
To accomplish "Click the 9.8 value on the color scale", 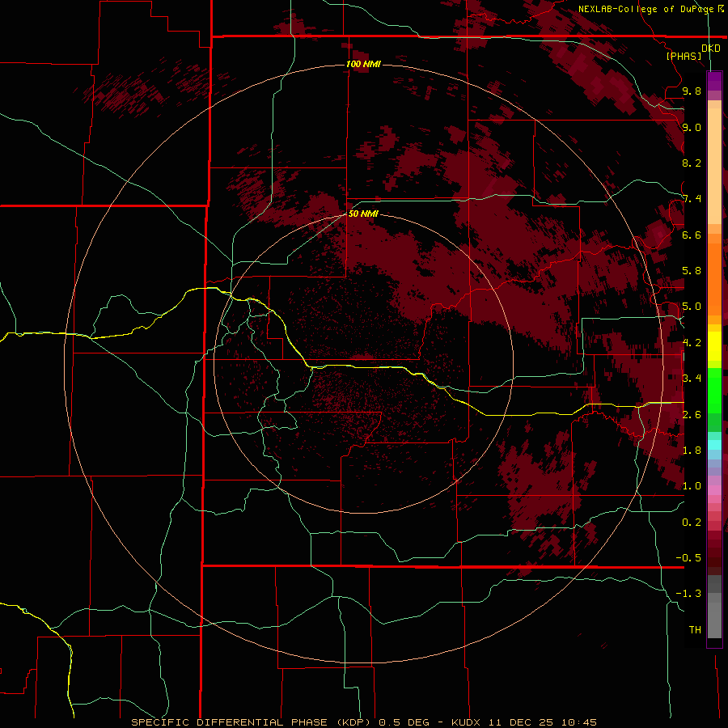I will 692,91.
